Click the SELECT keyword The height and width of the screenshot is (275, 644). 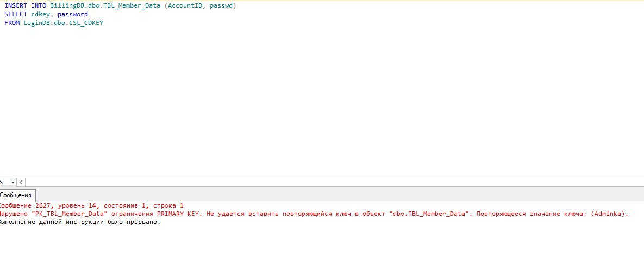(x=16, y=14)
